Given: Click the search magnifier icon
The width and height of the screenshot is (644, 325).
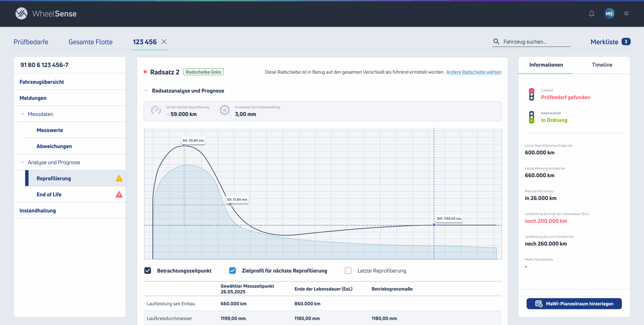Looking at the screenshot, I should (496, 41).
